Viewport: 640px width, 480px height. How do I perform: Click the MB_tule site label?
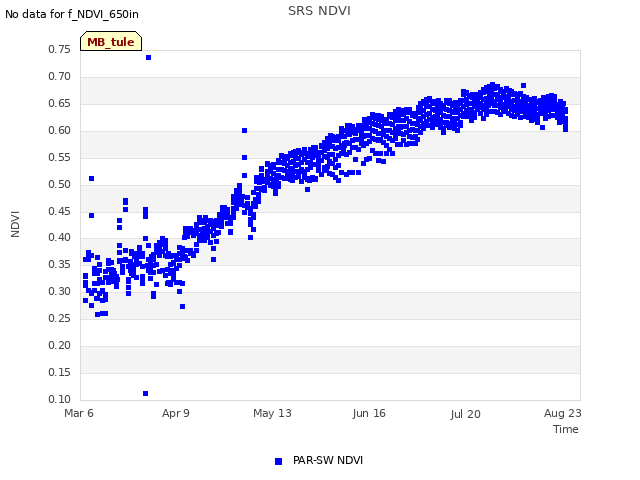111,41
